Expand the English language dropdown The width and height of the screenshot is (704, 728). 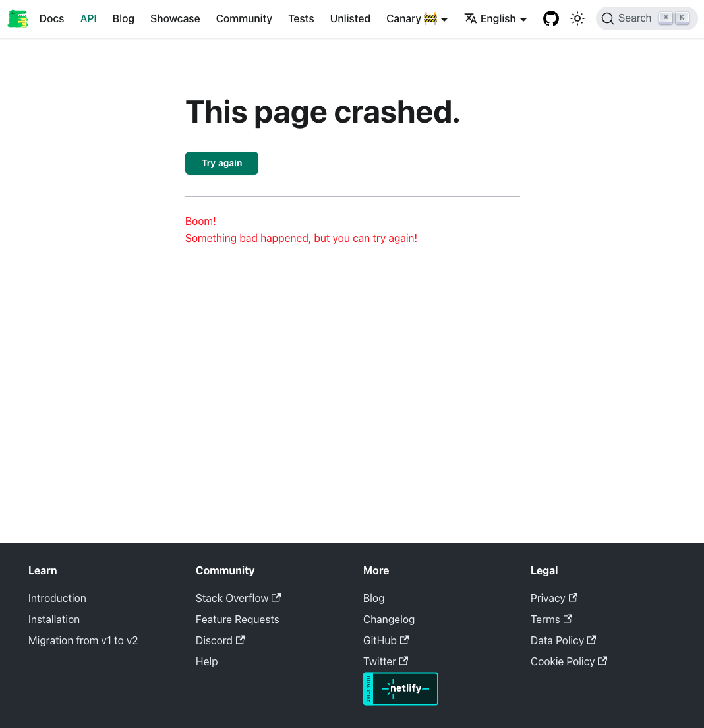tap(496, 18)
